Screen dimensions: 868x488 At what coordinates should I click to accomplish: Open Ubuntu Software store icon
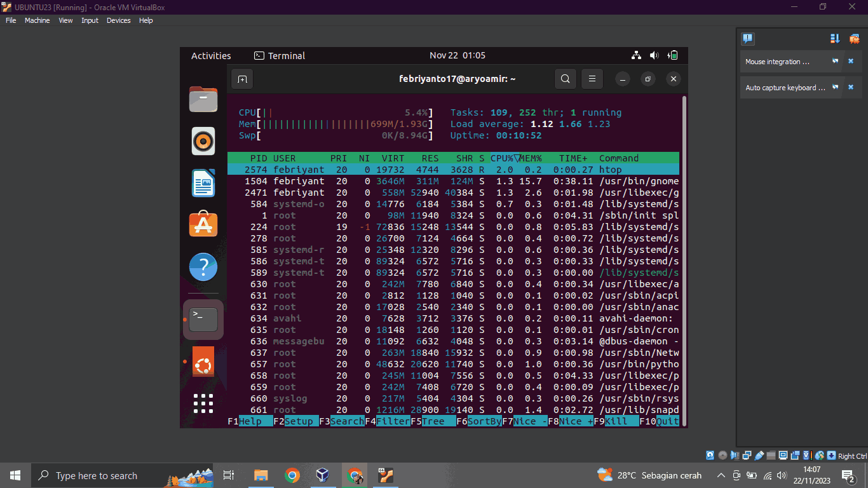pyautogui.click(x=203, y=224)
